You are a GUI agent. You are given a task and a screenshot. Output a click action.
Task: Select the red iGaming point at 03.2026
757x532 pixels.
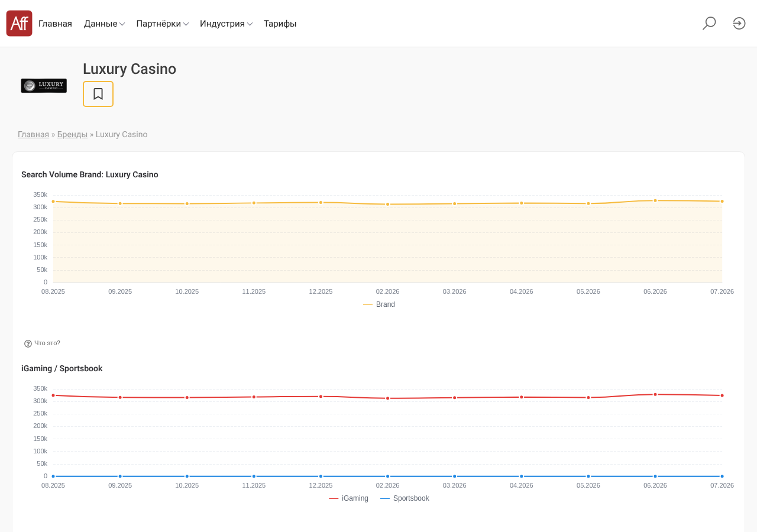click(455, 398)
